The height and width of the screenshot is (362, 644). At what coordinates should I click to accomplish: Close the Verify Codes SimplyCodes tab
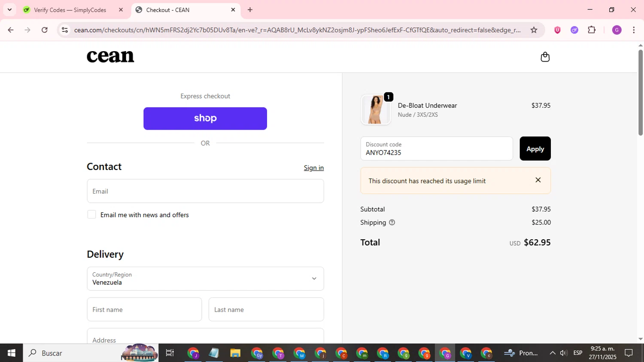[121, 10]
